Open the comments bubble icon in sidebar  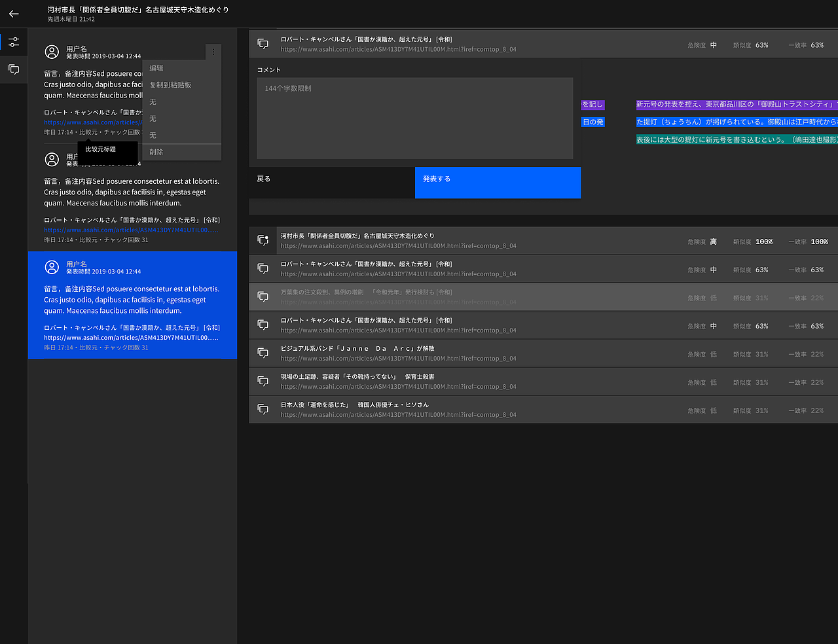(x=14, y=69)
